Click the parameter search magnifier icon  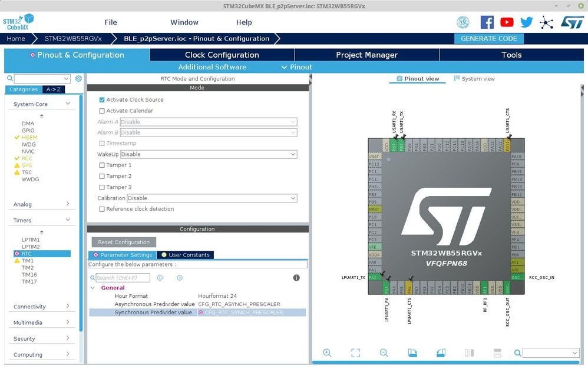pyautogui.click(x=93, y=278)
